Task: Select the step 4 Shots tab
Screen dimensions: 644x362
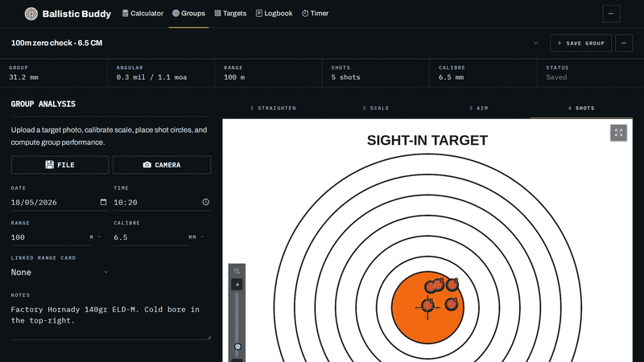Action: 581,108
